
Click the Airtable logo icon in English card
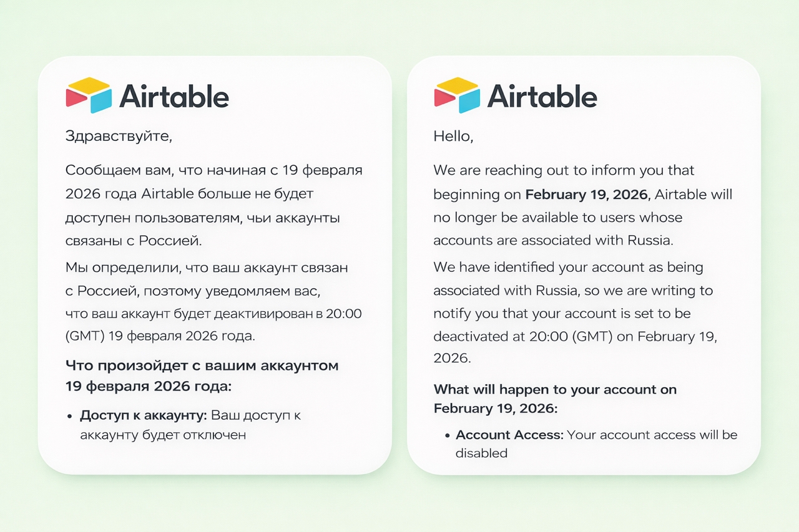coord(457,95)
